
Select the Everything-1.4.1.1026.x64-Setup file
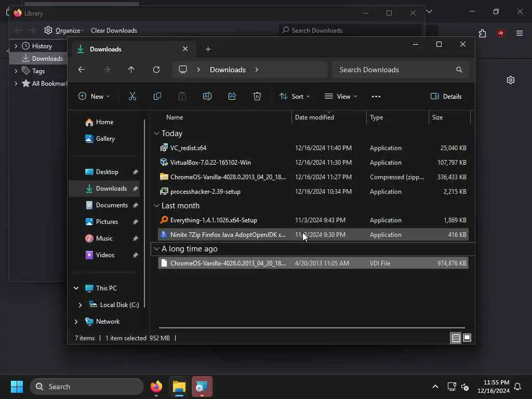coord(313,220)
